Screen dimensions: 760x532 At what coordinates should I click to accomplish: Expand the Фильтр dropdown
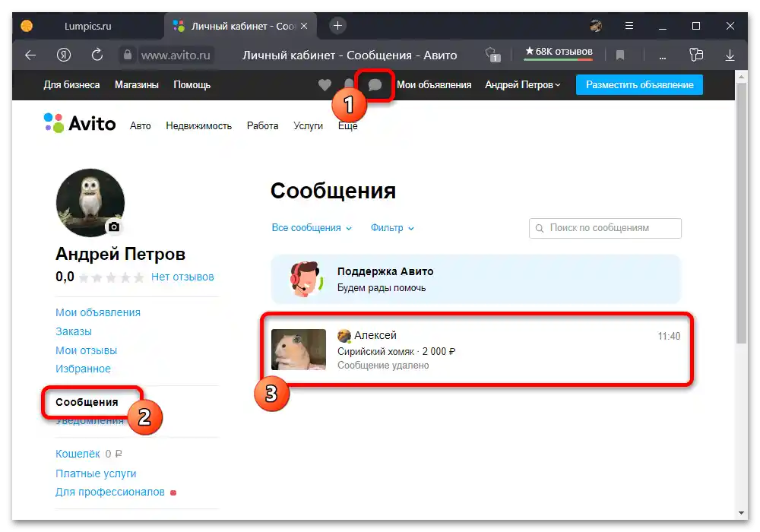point(392,228)
